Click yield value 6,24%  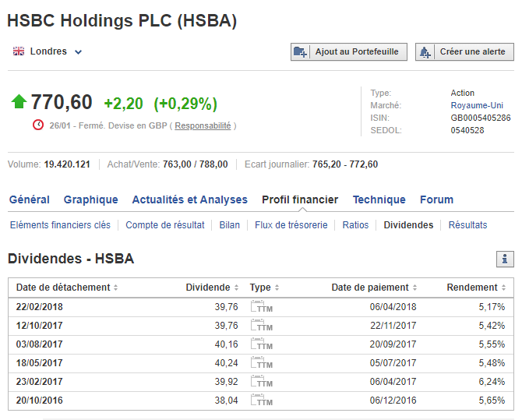tap(492, 381)
